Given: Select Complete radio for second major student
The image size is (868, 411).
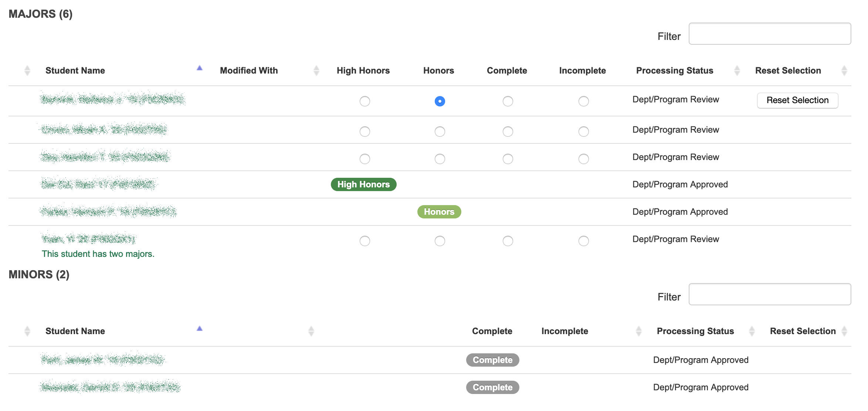Looking at the screenshot, I should 508,132.
